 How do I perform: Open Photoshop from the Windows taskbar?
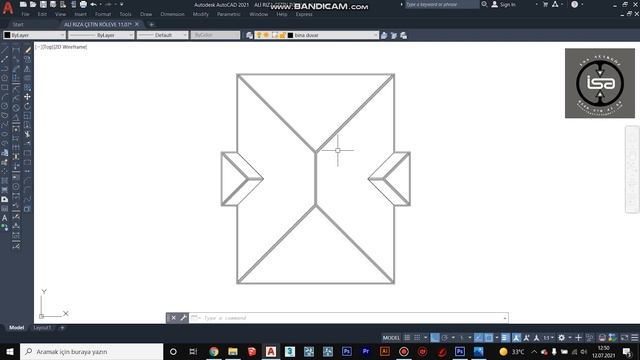click(347, 351)
